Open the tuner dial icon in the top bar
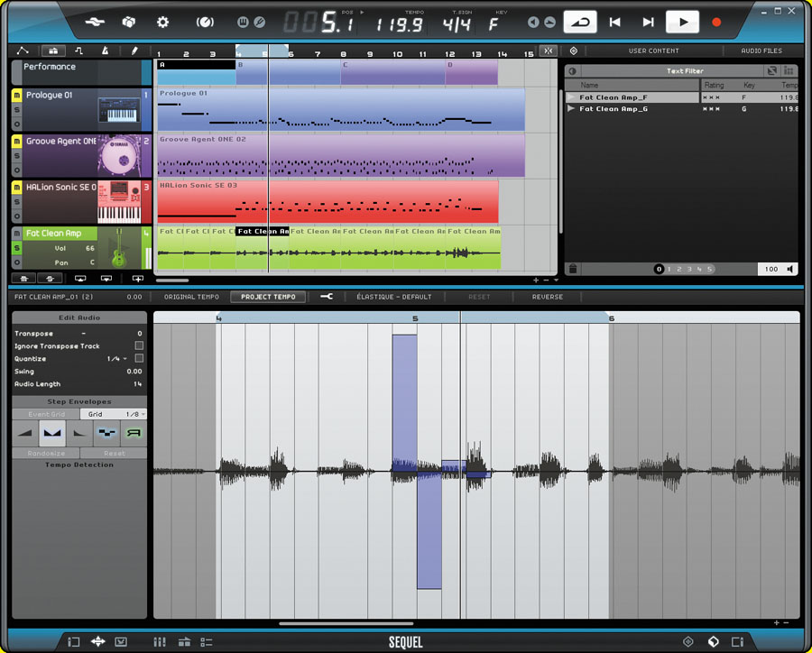The height and width of the screenshot is (653, 812). click(x=205, y=23)
